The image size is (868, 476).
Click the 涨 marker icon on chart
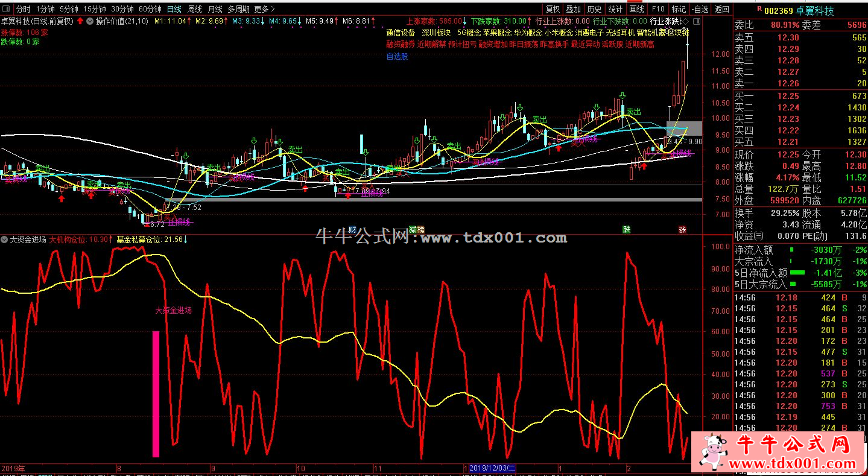[x=682, y=229]
